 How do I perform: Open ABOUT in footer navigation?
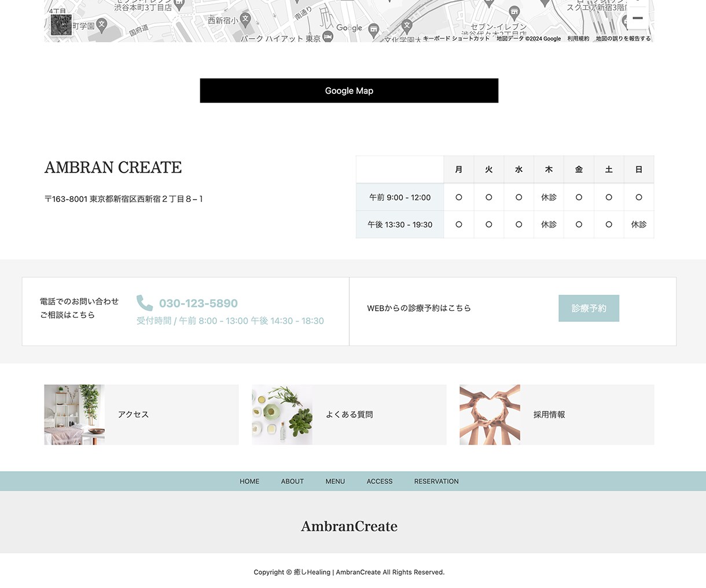tap(292, 482)
